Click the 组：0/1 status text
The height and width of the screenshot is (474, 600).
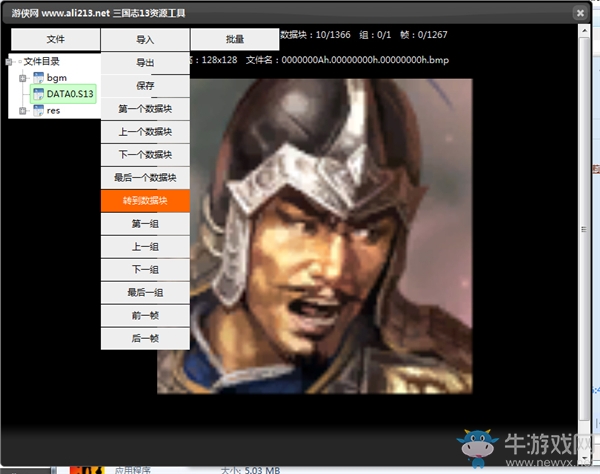(x=375, y=35)
